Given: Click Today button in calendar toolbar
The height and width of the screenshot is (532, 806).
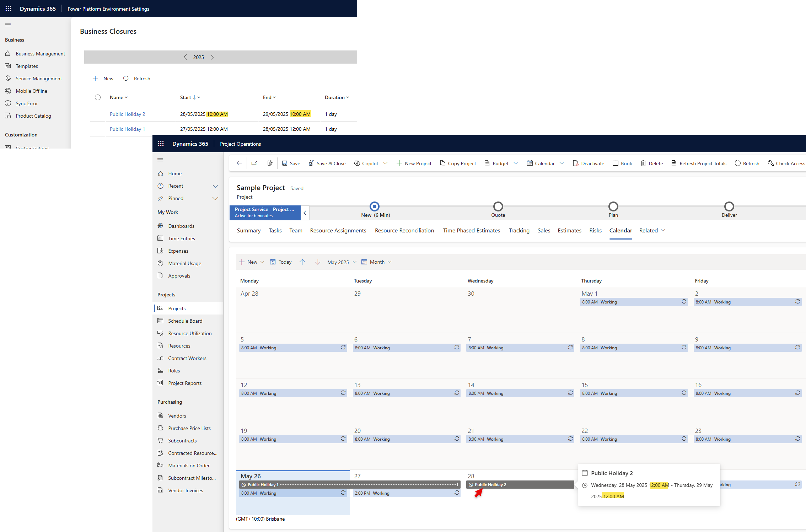Looking at the screenshot, I should pos(281,262).
